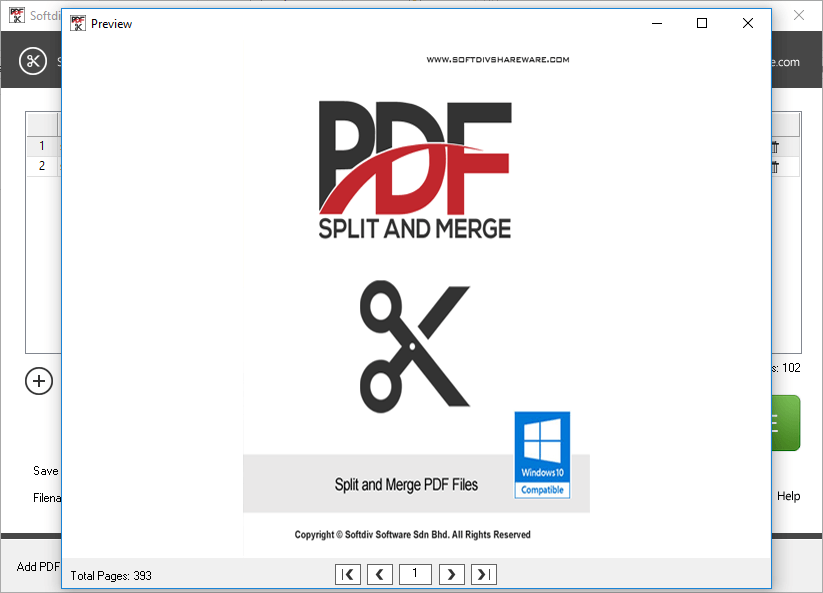Screen dimensions: 823x593
Task: Click the green action button
Action: (x=785, y=423)
